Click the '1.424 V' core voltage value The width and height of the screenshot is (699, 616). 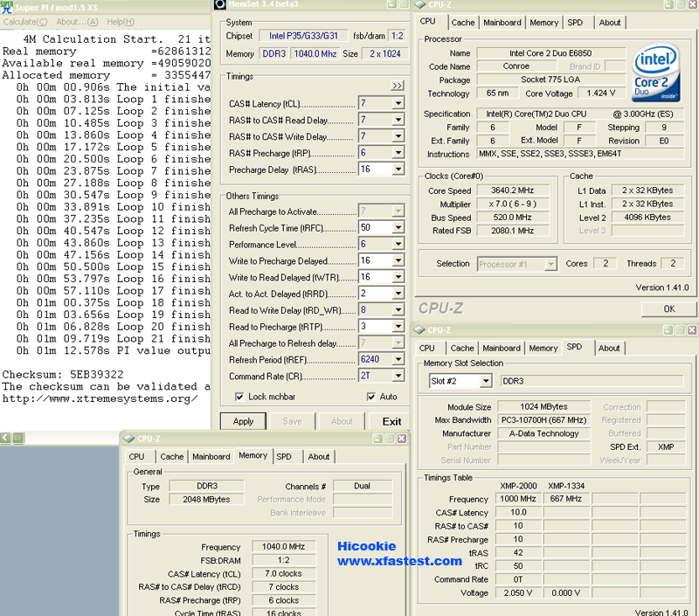coord(600,93)
